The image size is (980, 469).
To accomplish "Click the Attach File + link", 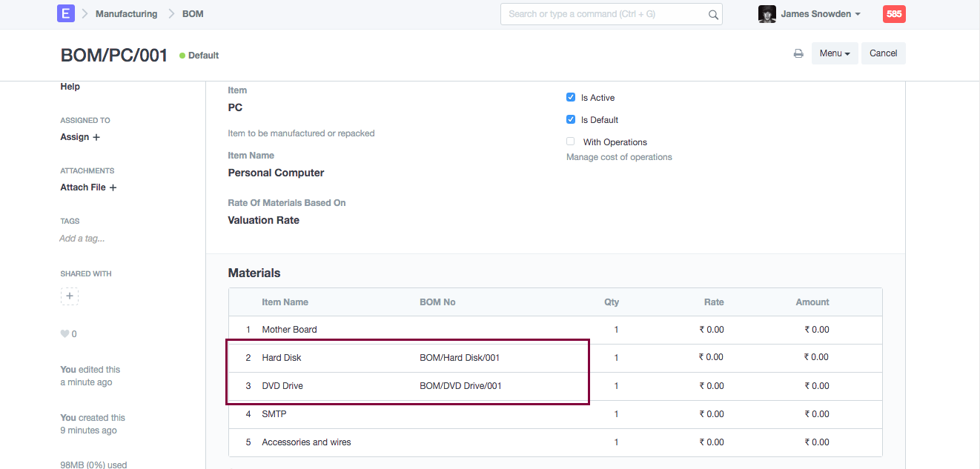I will tap(88, 187).
